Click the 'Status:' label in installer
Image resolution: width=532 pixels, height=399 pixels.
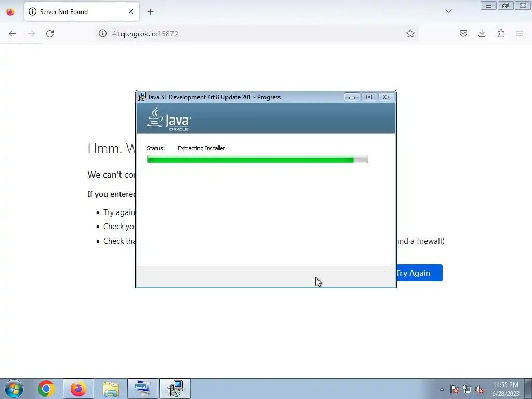click(155, 148)
